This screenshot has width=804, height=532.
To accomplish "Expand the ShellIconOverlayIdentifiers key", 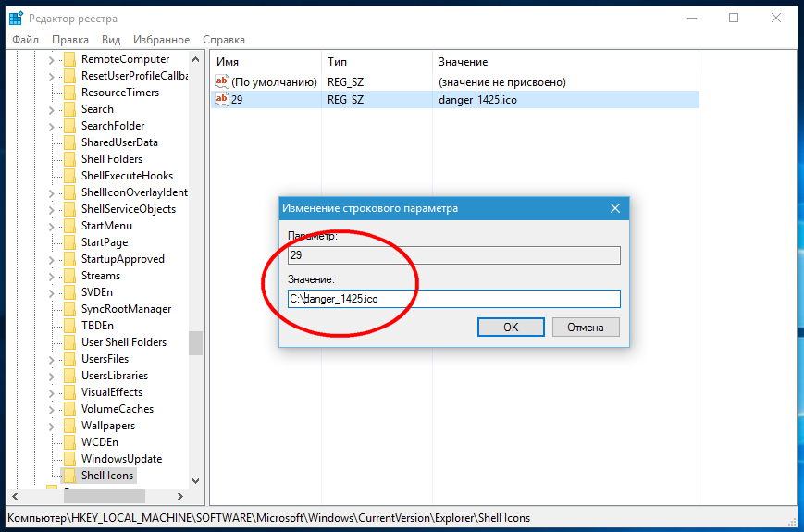I will point(51,193).
